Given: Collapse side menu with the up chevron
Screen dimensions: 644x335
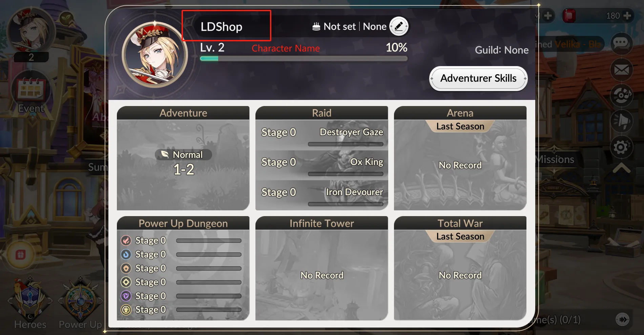Looking at the screenshot, I should point(621,168).
